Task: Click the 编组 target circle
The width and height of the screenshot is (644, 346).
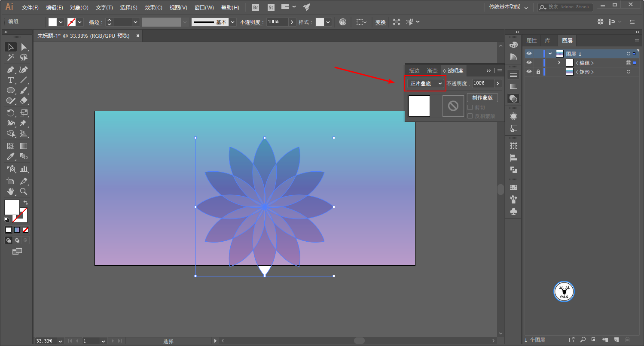Action: pyautogui.click(x=628, y=63)
